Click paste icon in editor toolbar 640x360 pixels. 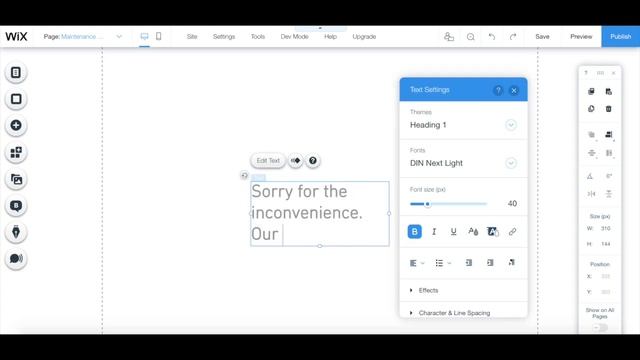609,91
